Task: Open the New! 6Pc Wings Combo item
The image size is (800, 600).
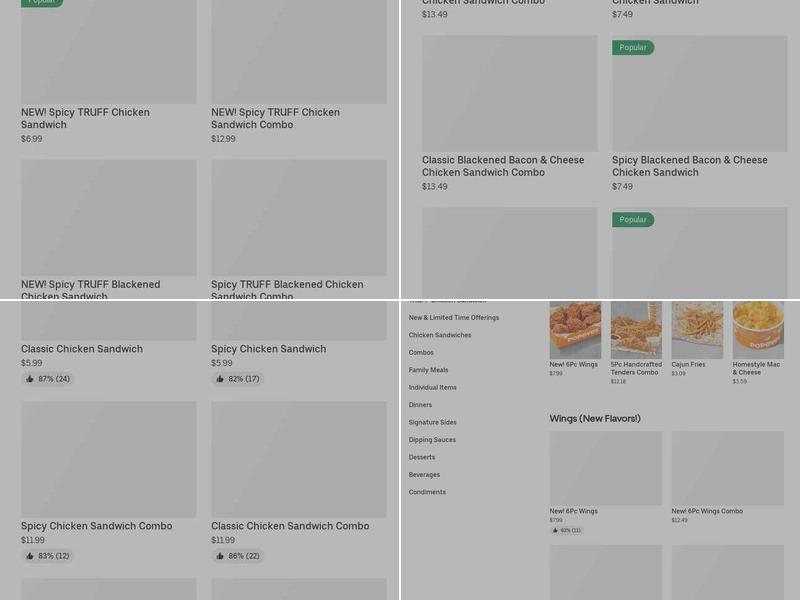Action: (707, 511)
